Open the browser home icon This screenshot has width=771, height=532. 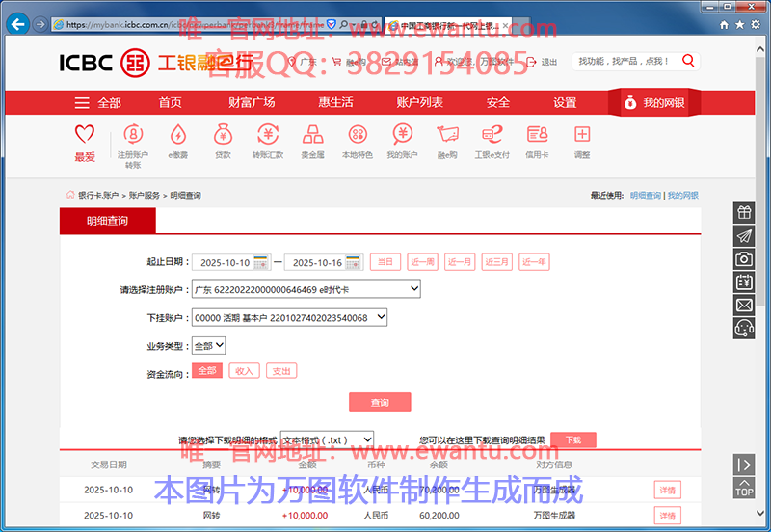point(724,25)
